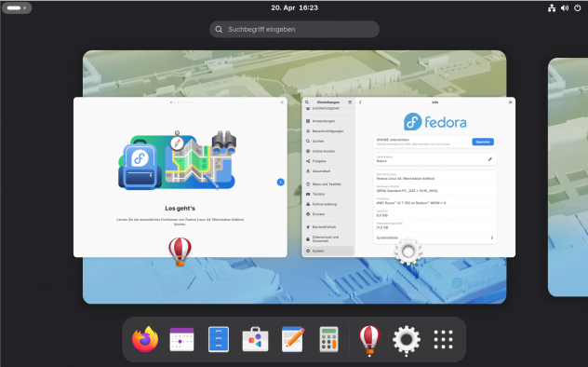588x367 pixels.
Task: Switch to the workspace thumbnail on the right
Action: (568, 177)
